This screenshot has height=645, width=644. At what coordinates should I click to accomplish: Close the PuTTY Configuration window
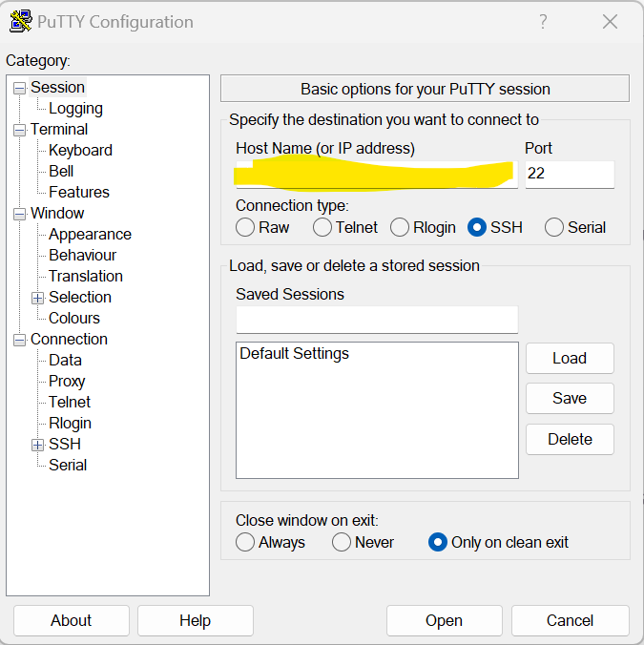point(610,21)
